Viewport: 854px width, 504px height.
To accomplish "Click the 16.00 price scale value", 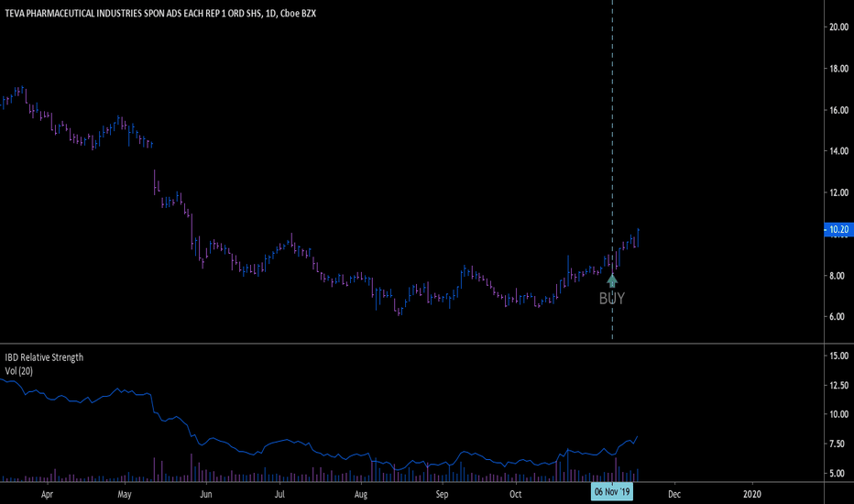I will point(838,110).
